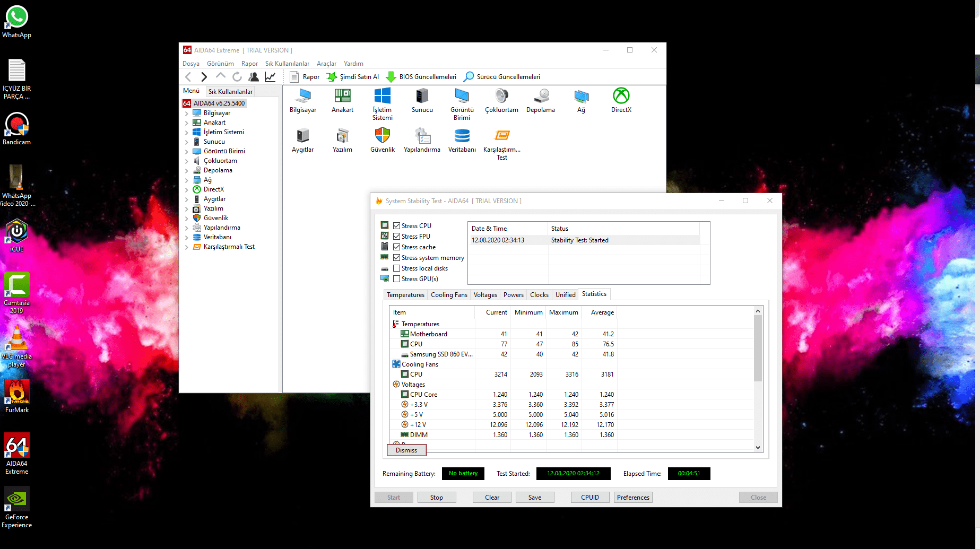Open the Sunucu category icon
The image size is (980, 549).
point(422,101)
